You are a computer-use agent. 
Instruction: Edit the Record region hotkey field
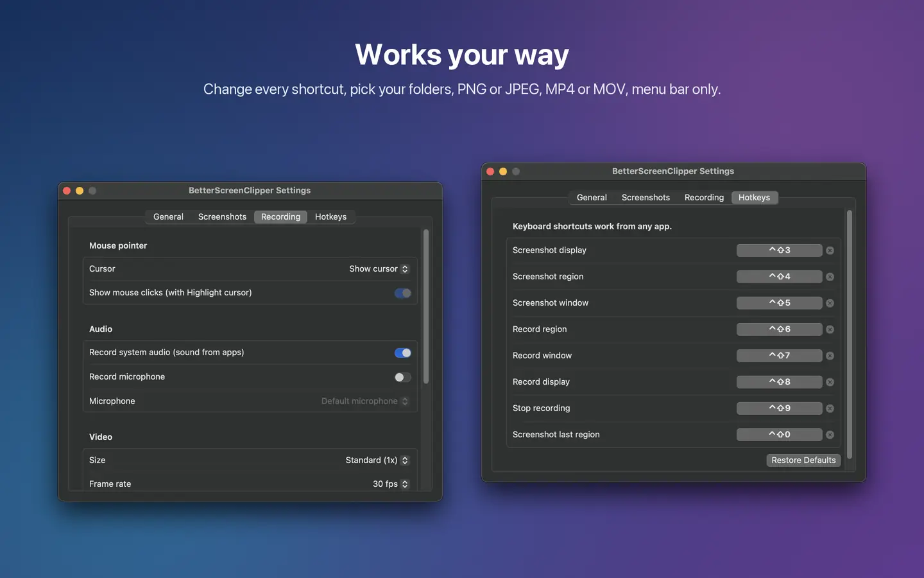(779, 329)
